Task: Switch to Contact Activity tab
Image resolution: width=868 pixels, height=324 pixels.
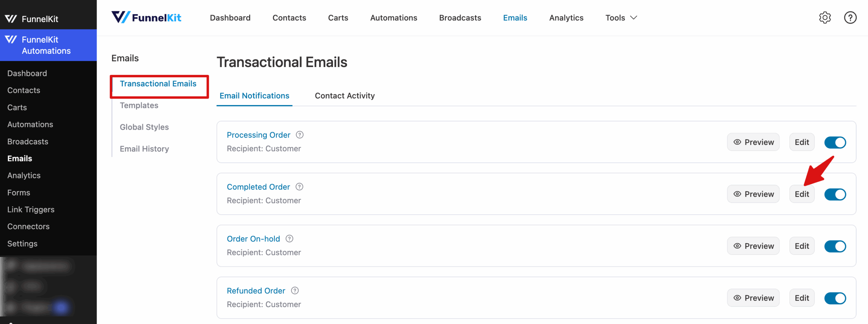Action: point(344,96)
